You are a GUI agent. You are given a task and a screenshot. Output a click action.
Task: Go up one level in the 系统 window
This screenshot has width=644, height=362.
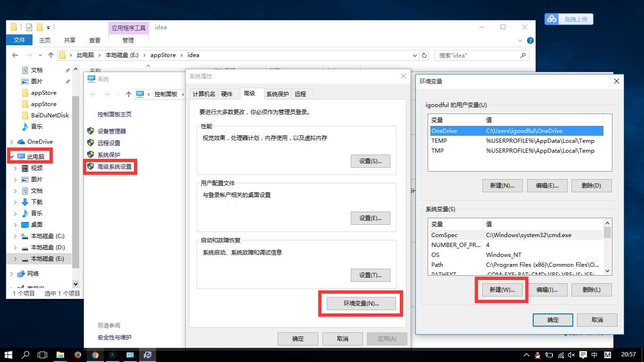click(x=128, y=94)
